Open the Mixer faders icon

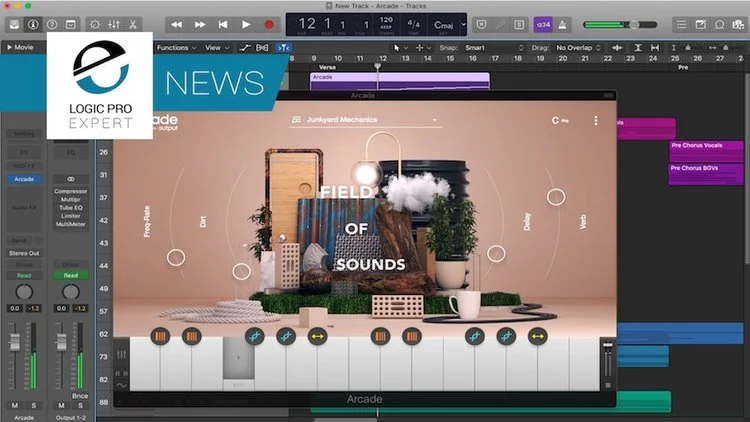point(114,24)
